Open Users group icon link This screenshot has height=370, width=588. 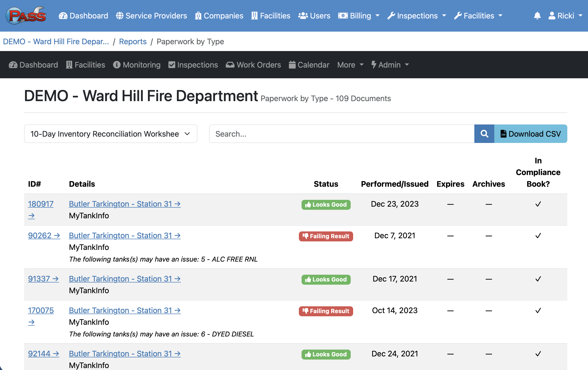[x=314, y=16]
